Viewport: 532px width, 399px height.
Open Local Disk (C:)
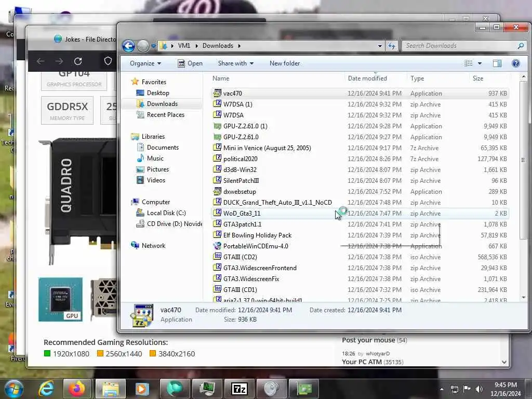[x=166, y=212]
